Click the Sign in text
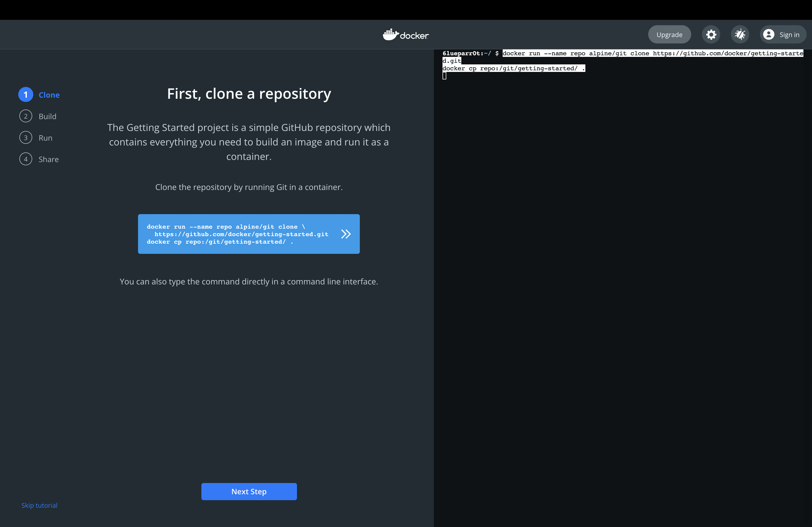This screenshot has height=527, width=812. 789,35
